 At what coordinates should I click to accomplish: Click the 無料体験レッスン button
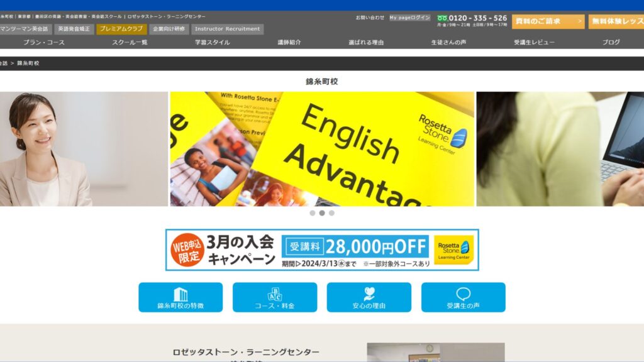click(x=616, y=21)
